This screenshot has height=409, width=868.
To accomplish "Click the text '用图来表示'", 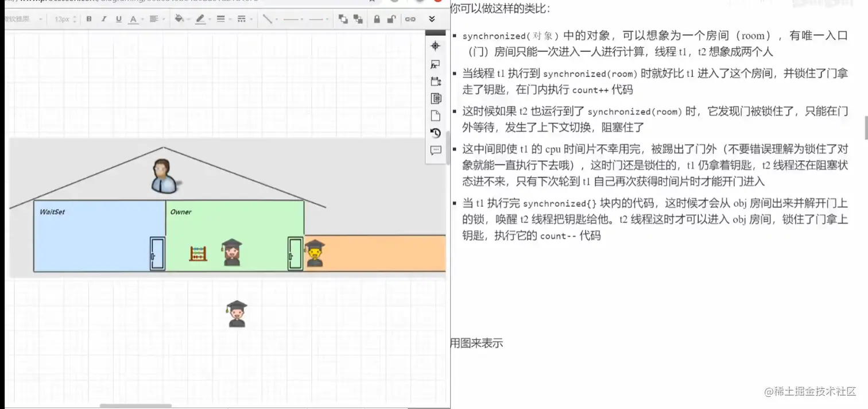I will [476, 343].
